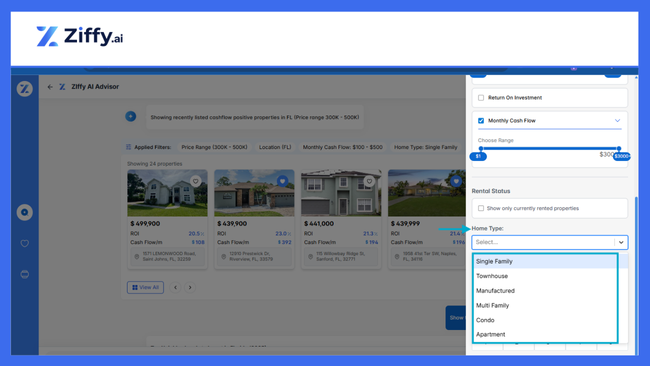Favorite the $441,000 property
Viewport: 650px width, 366px height.
[x=369, y=181]
